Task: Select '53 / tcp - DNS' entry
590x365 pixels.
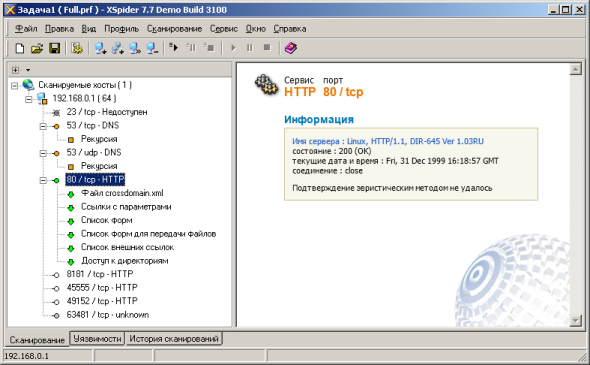Action: (x=93, y=126)
